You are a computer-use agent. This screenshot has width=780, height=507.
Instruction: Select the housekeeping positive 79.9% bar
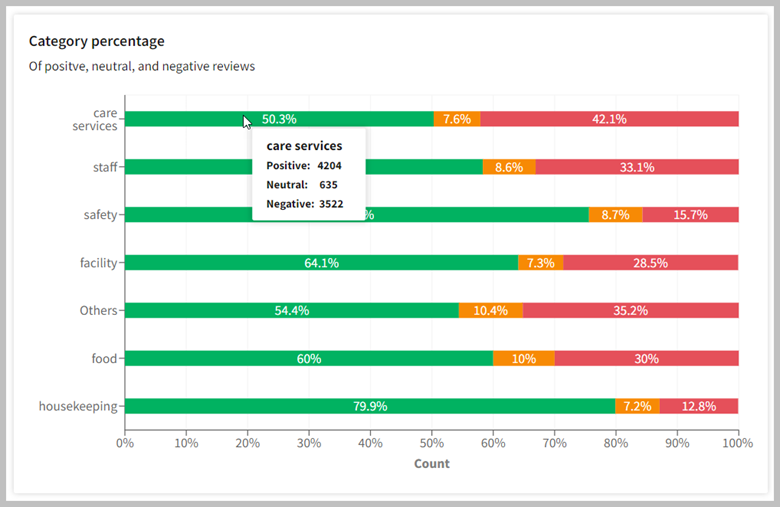(370, 406)
